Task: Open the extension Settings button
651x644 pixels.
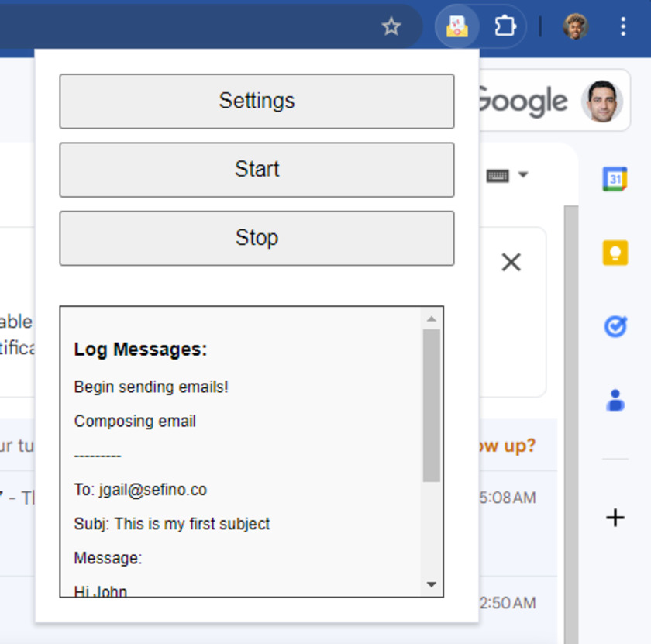Action: pos(257,102)
